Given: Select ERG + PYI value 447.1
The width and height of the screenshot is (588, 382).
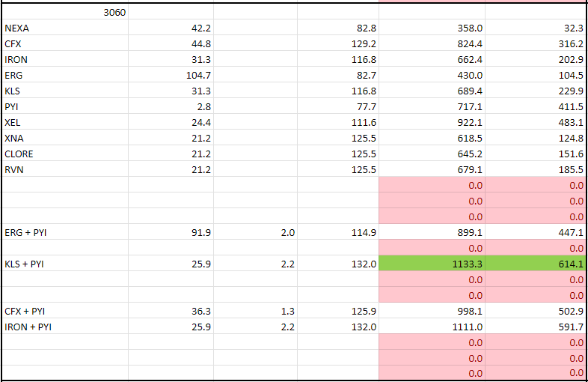Looking at the screenshot, I should pyautogui.click(x=536, y=232).
